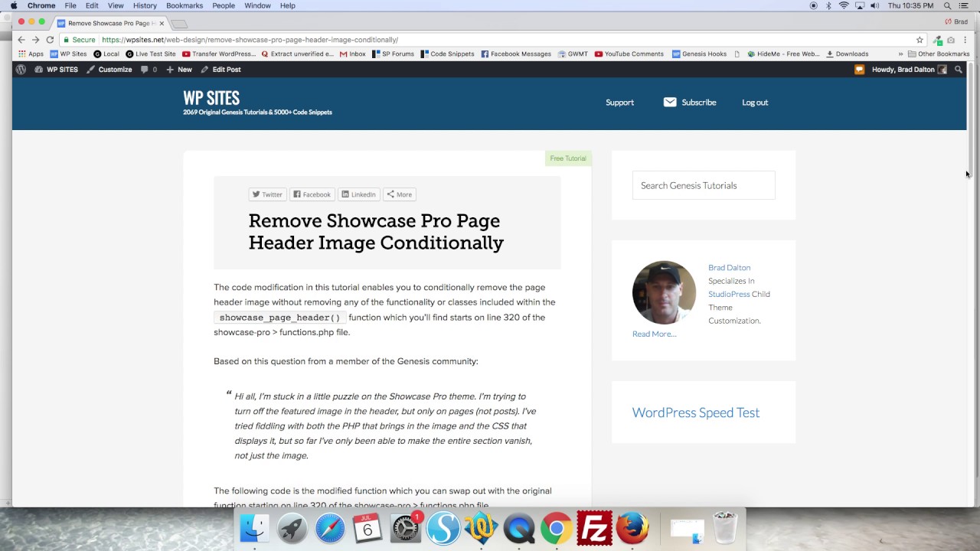The image size is (980, 551).
Task: Open FileZilla from the Dock
Action: click(x=594, y=528)
